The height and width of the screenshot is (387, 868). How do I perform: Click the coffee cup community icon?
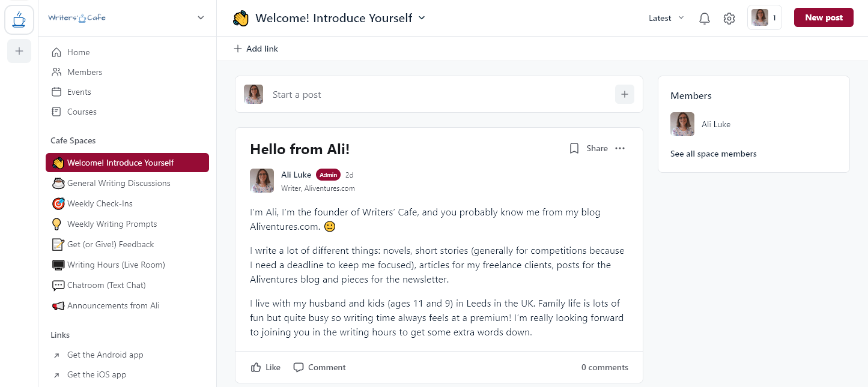pos(19,20)
